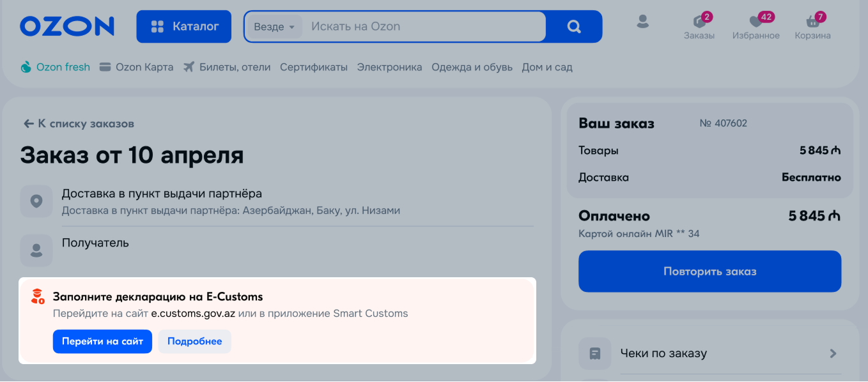Image resolution: width=868 pixels, height=382 pixels.
Task: Expand the Везде search scope dropdown
Action: pyautogui.click(x=274, y=27)
